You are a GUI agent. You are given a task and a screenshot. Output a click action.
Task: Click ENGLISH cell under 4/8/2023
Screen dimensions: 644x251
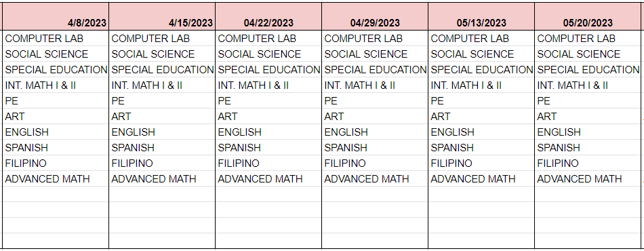pos(56,132)
